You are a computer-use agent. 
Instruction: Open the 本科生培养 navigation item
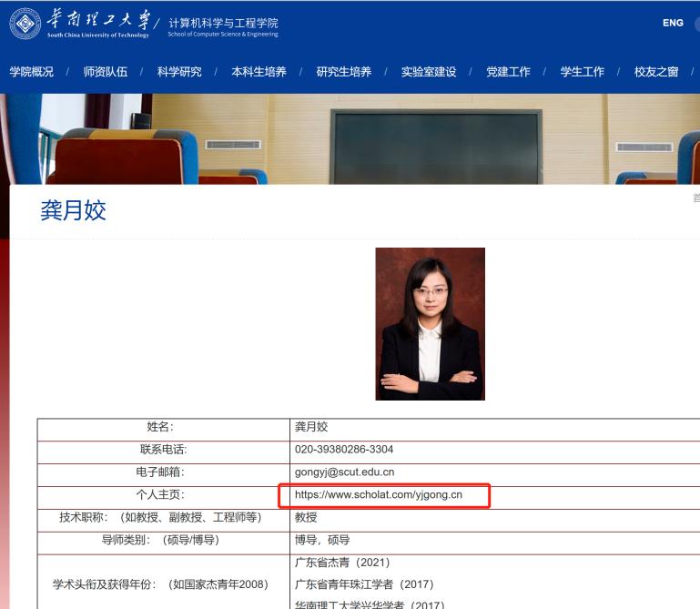pyautogui.click(x=259, y=72)
